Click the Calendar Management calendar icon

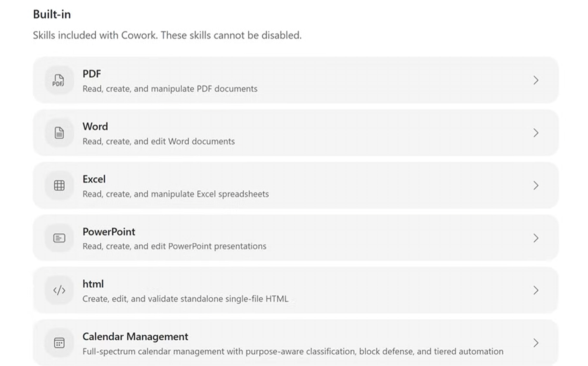[x=59, y=343]
